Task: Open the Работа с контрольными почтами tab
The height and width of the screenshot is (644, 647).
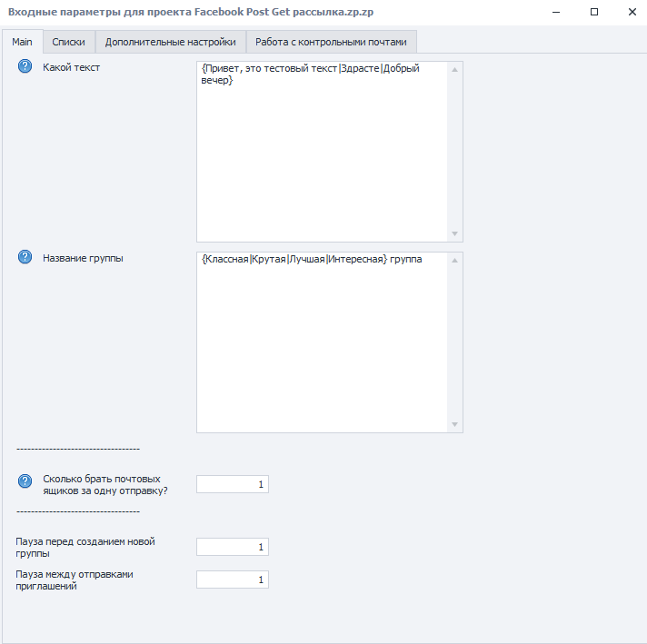Action: [x=331, y=42]
